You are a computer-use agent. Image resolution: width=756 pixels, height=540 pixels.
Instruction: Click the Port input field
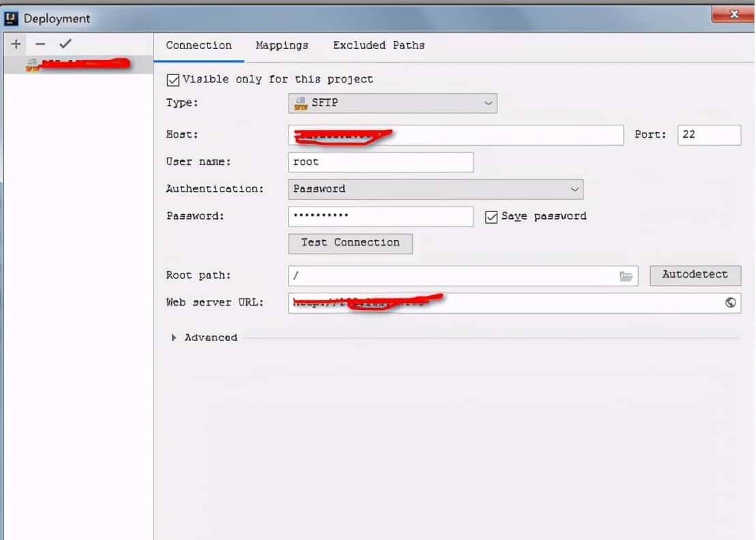708,135
